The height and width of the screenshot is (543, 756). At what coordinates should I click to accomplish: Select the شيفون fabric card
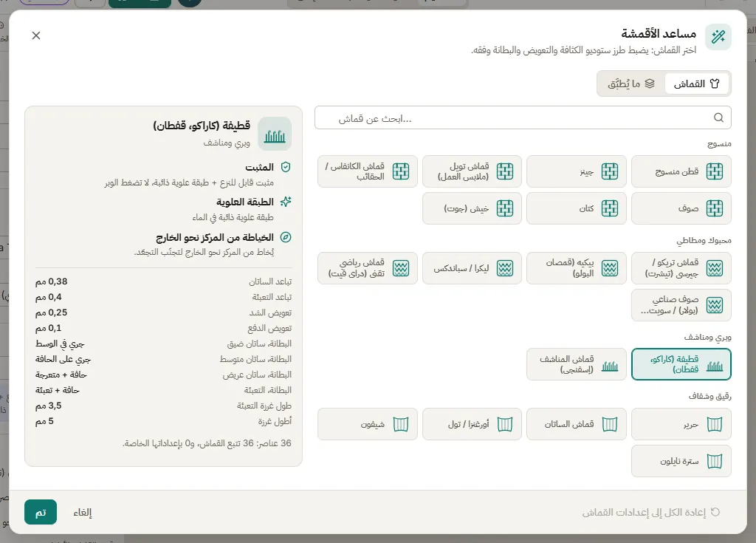pyautogui.click(x=368, y=424)
